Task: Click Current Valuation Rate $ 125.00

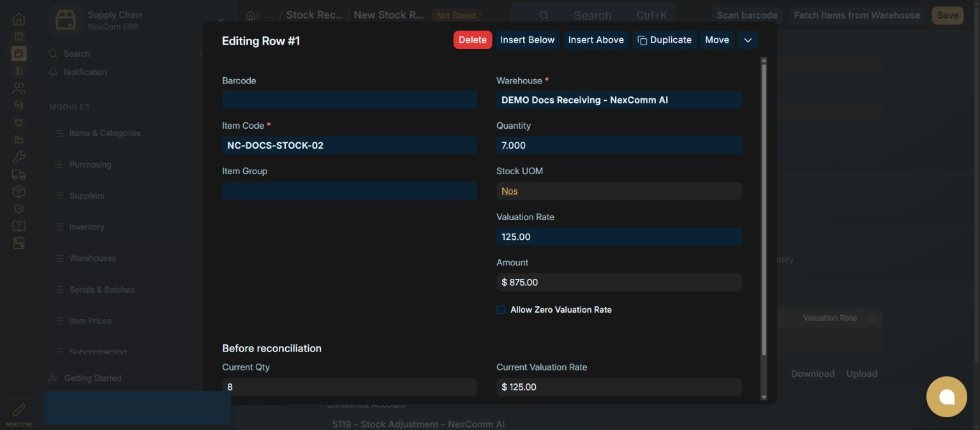Action: (x=519, y=387)
